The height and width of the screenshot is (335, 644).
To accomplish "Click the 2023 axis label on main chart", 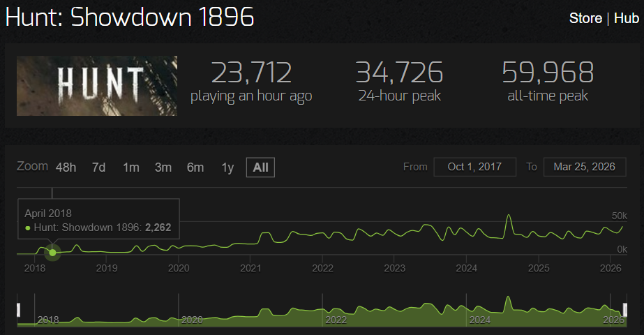I will 395,269.
